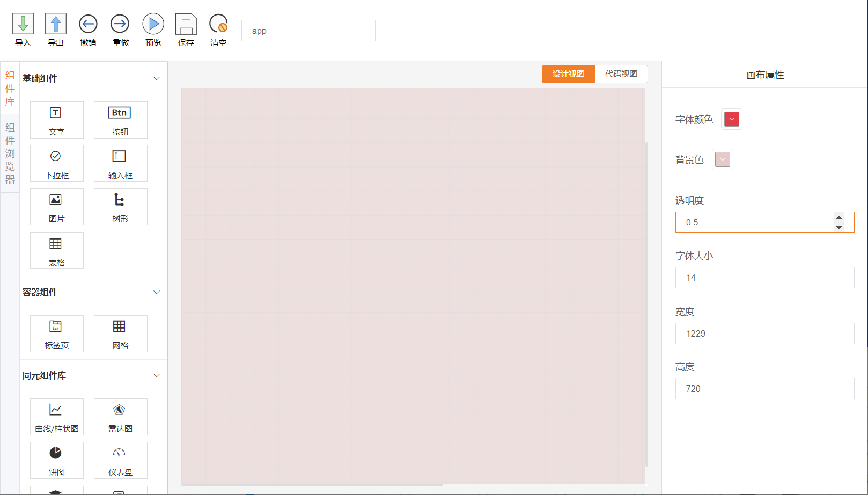The height and width of the screenshot is (495, 868).
Task: Clear canvas with the 清空 icon
Action: (x=218, y=24)
